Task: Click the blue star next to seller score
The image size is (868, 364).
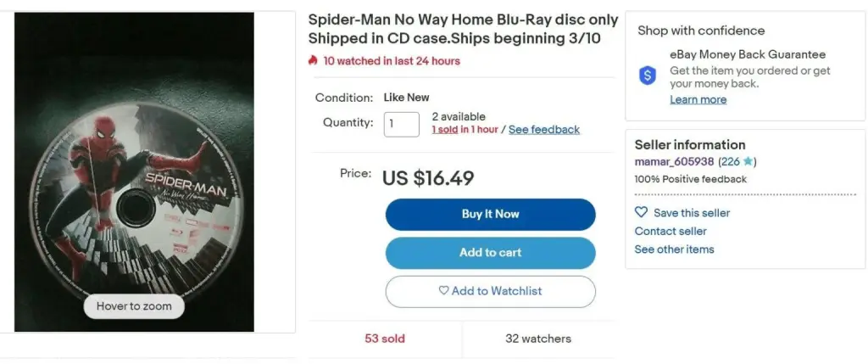Action: (748, 161)
